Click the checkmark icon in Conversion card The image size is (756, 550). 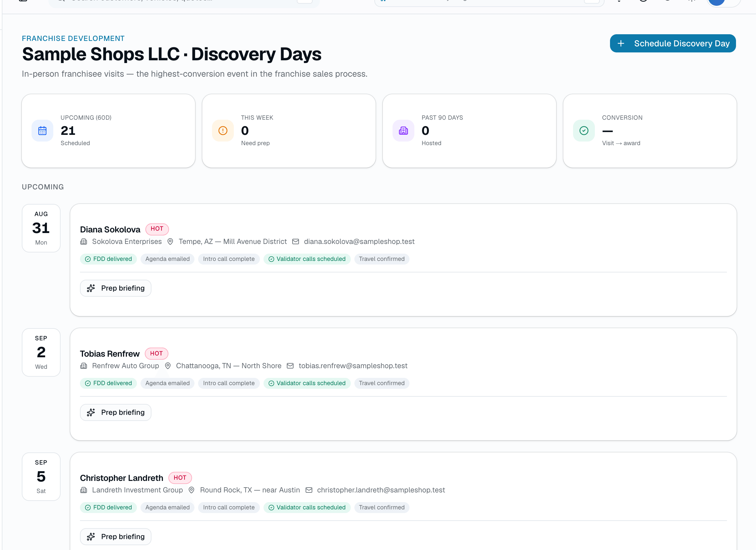pyautogui.click(x=584, y=130)
